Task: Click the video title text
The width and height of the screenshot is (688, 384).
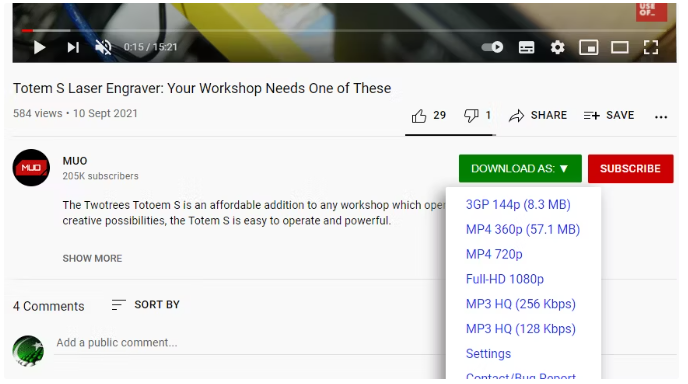Action: [202, 88]
